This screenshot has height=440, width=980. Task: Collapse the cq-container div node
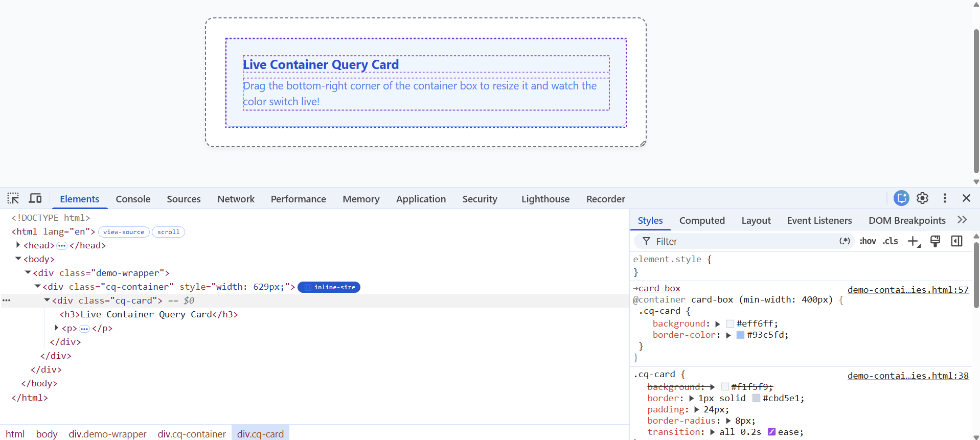pos(37,287)
